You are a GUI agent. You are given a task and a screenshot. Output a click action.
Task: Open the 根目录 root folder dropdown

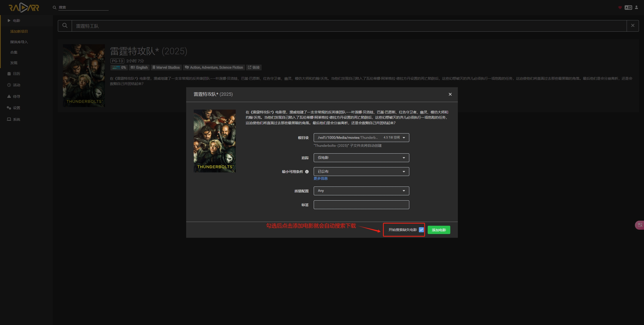click(361, 137)
